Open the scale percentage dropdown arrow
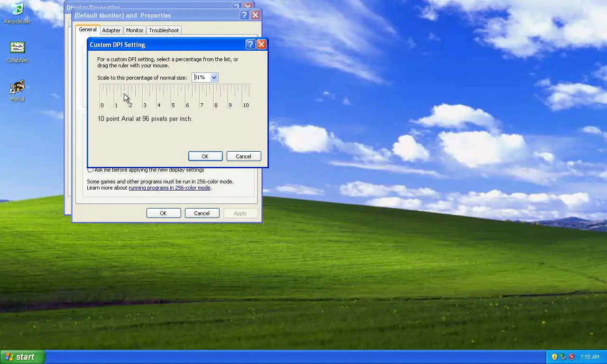 tap(214, 77)
